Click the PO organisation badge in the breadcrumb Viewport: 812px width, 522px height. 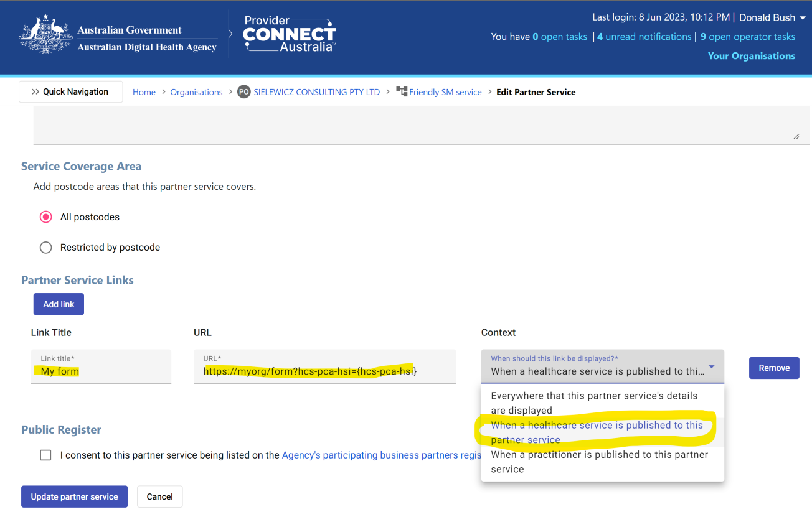coord(243,91)
